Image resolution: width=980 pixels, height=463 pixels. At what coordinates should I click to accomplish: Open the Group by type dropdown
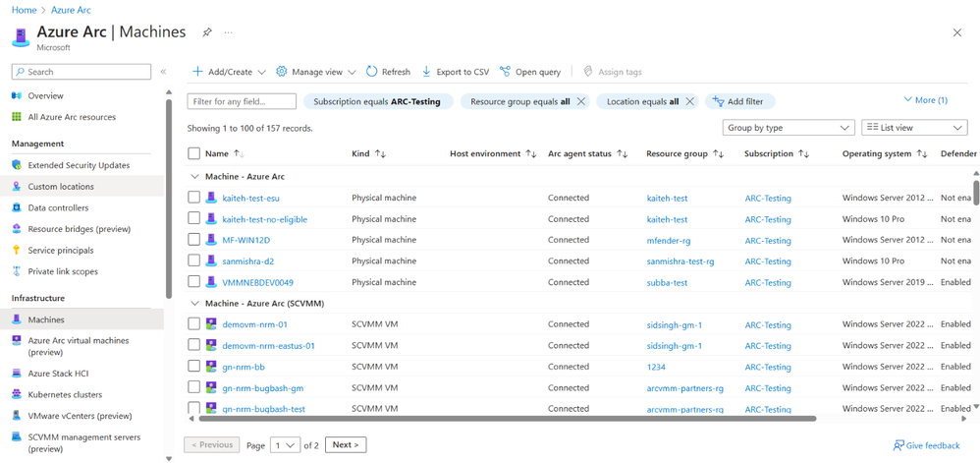(x=789, y=128)
